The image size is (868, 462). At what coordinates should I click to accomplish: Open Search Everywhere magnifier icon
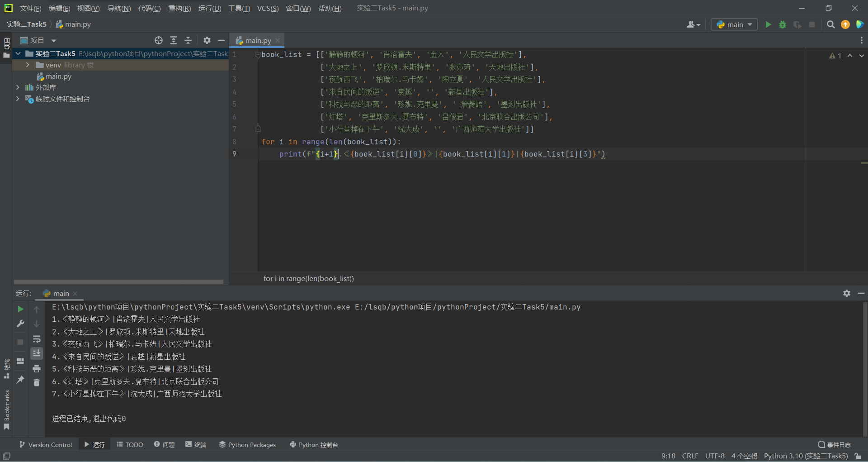pos(830,24)
